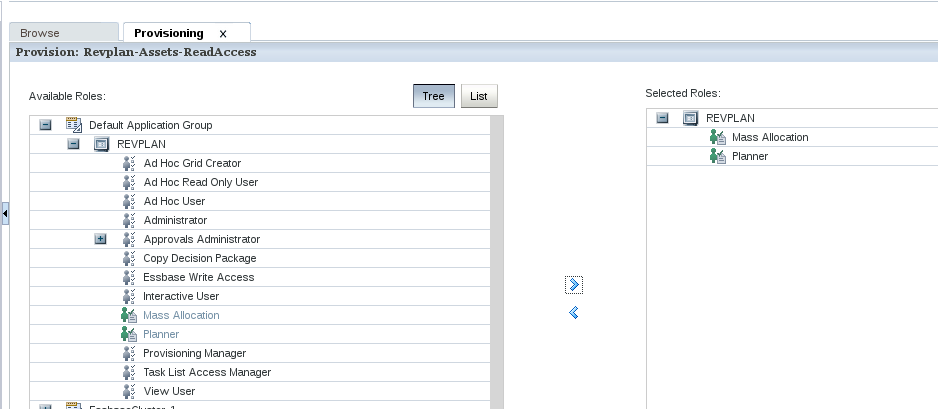Select Interactive User role

point(181,296)
